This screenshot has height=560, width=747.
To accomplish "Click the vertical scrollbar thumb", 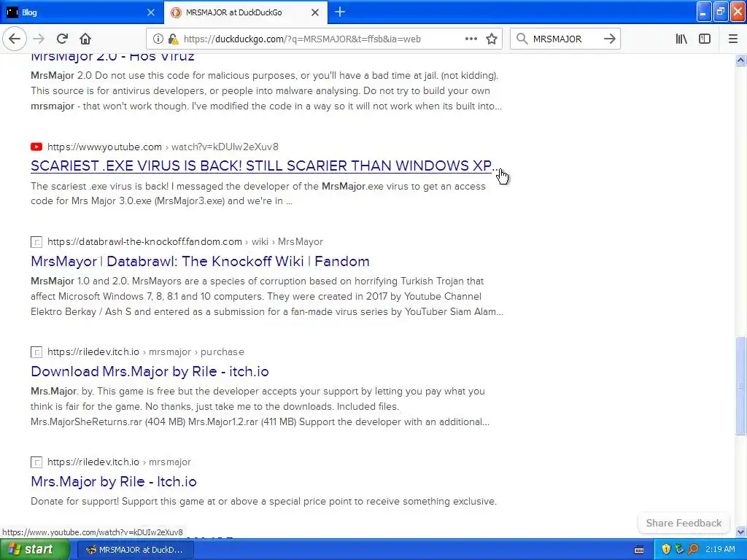I will click(x=740, y=386).
